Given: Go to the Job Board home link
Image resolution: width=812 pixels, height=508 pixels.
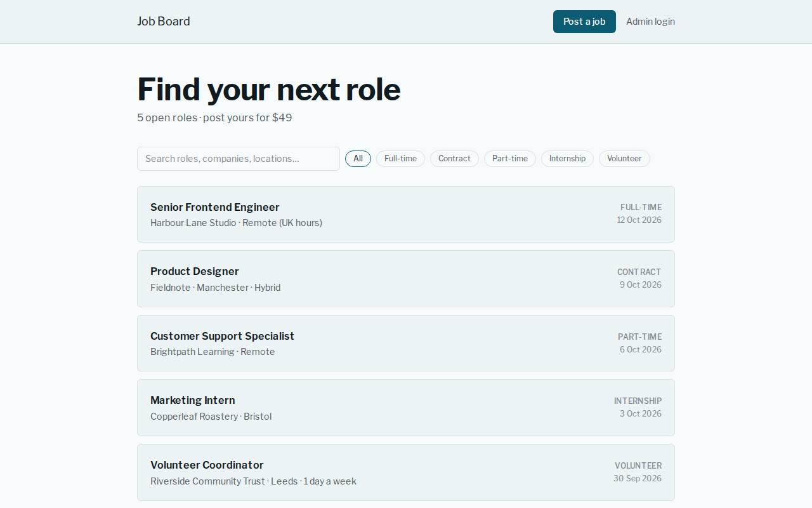Looking at the screenshot, I should point(164,22).
